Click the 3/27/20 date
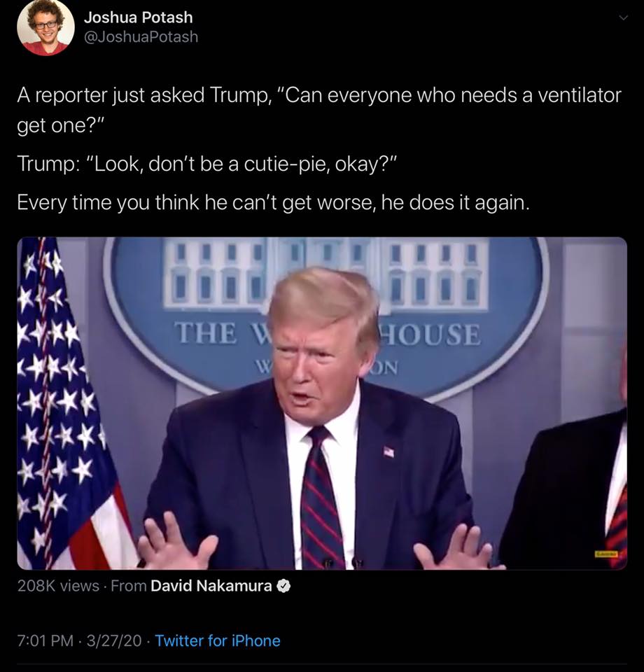Image resolution: width=644 pixels, height=672 pixels. pyautogui.click(x=114, y=640)
